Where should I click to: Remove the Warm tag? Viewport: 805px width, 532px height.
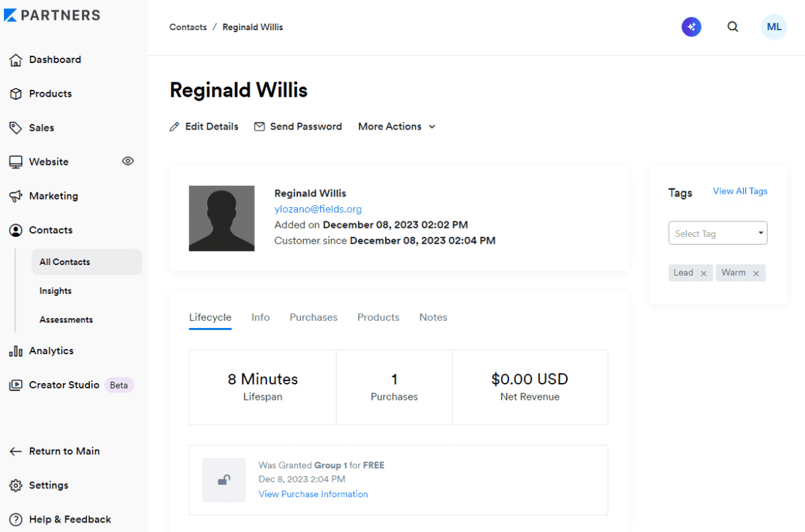point(756,273)
